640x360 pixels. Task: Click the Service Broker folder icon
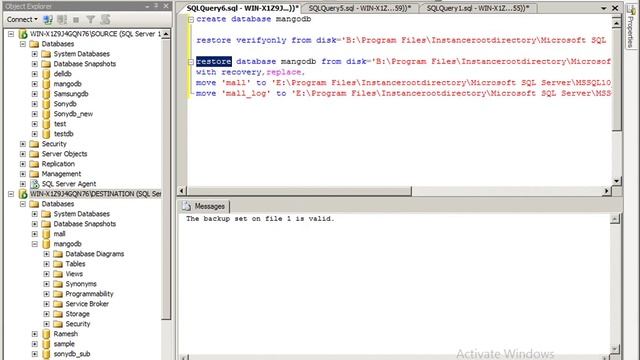pos(58,304)
